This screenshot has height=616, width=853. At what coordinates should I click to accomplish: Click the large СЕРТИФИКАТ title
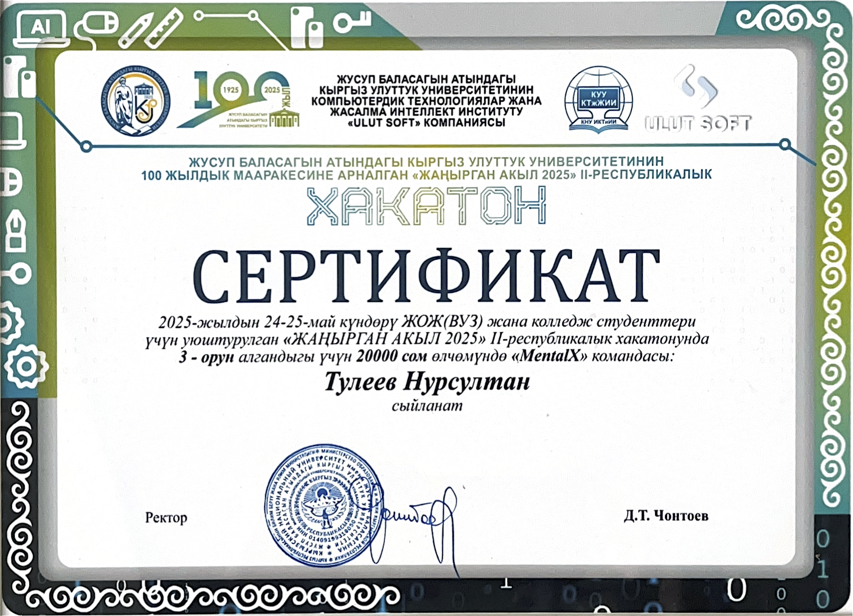click(x=426, y=277)
